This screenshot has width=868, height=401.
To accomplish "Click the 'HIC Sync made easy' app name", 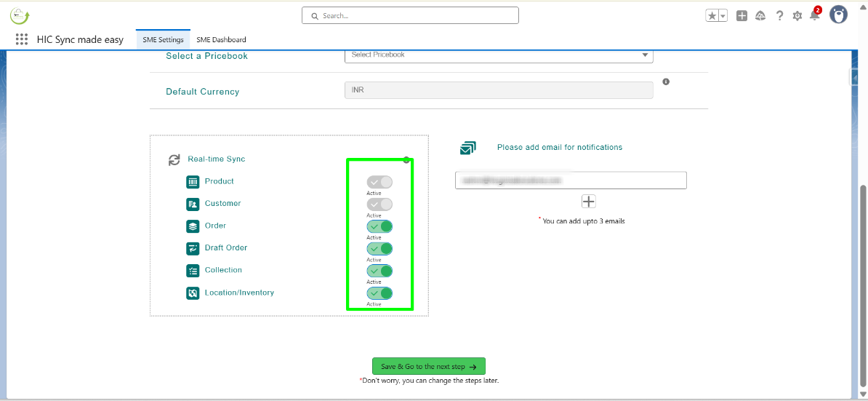I will (x=80, y=40).
